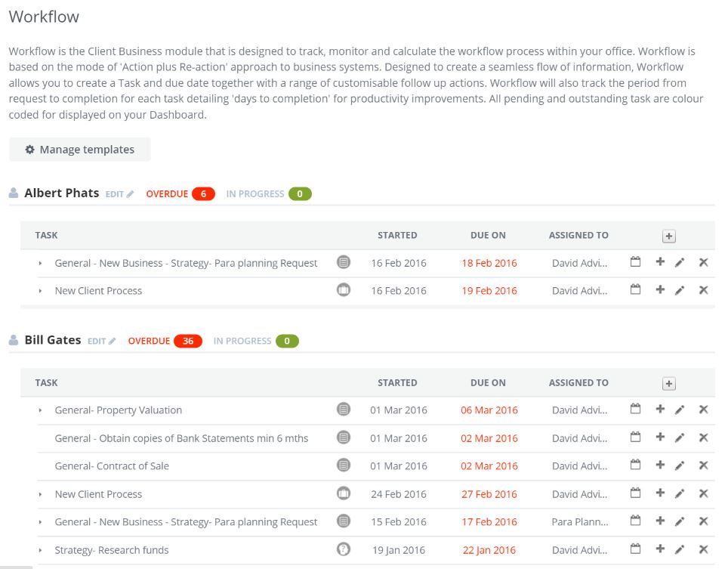Click the question-mark icon on Strategy- Research funds
This screenshot has height=569, width=728.
[x=344, y=550]
